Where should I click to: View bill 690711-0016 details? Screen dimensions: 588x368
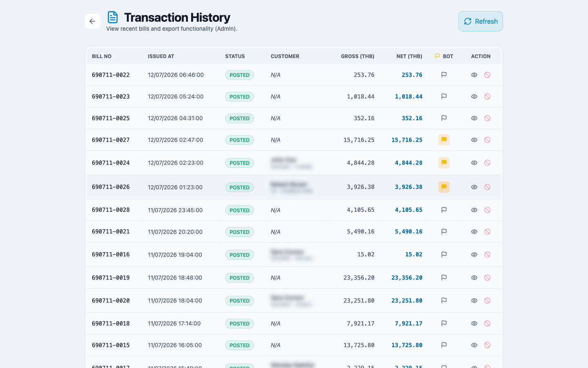coord(474,254)
